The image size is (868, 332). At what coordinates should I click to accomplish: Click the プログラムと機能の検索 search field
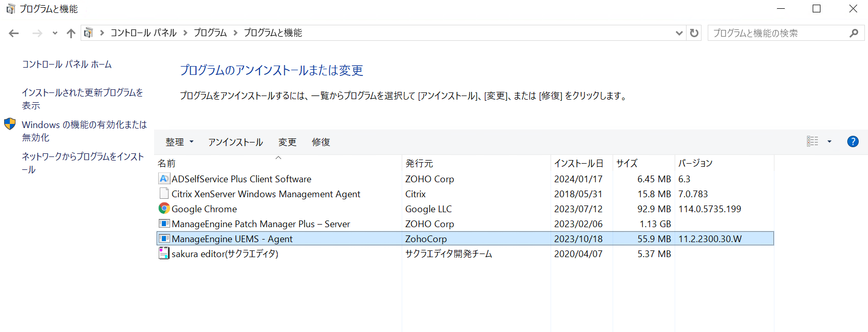pyautogui.click(x=775, y=33)
